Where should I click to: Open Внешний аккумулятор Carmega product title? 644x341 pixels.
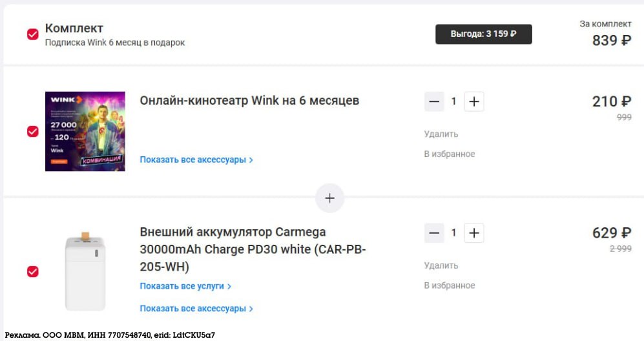click(x=253, y=249)
